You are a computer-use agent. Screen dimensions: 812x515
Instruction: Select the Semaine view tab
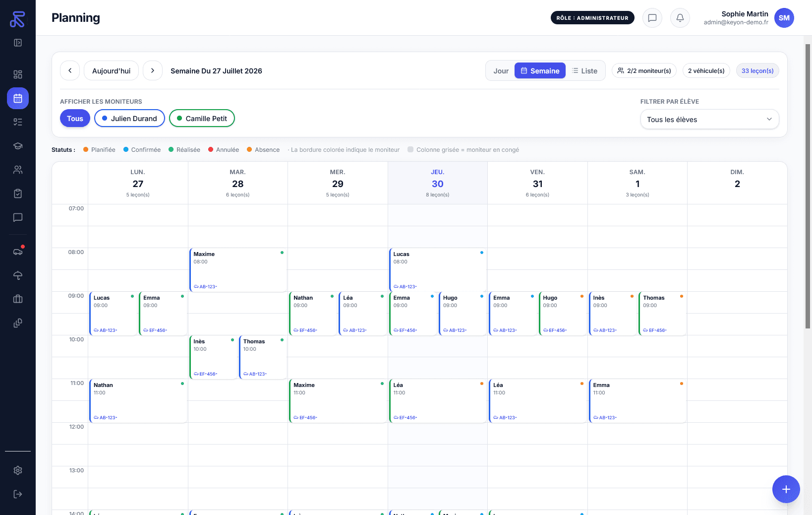[540, 71]
